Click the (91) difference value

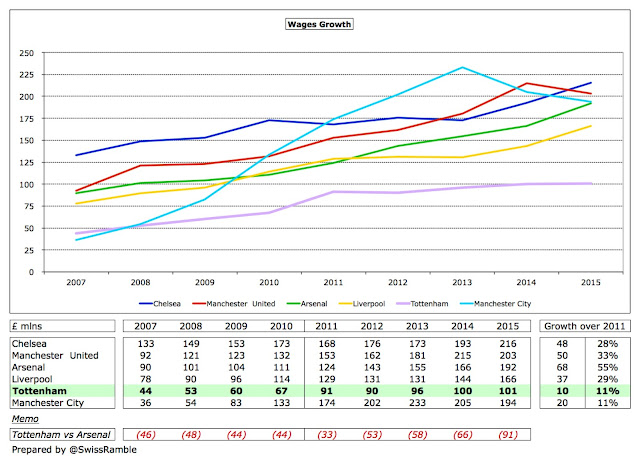(x=508, y=435)
